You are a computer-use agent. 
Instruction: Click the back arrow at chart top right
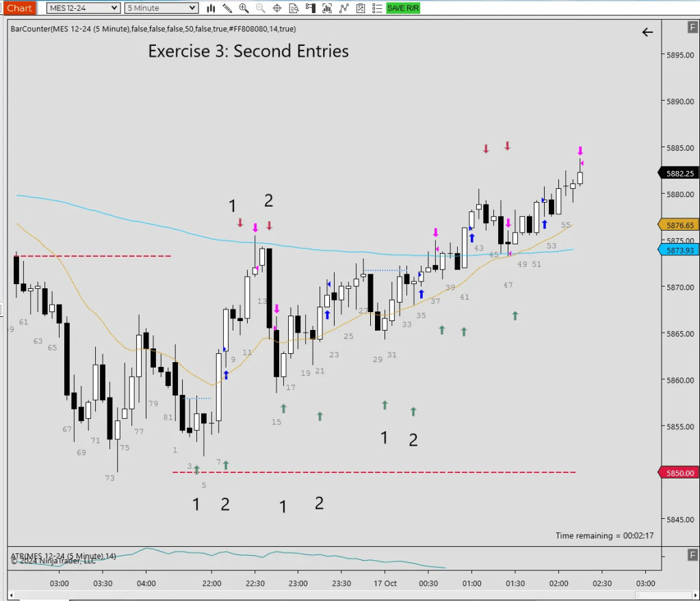tap(647, 32)
